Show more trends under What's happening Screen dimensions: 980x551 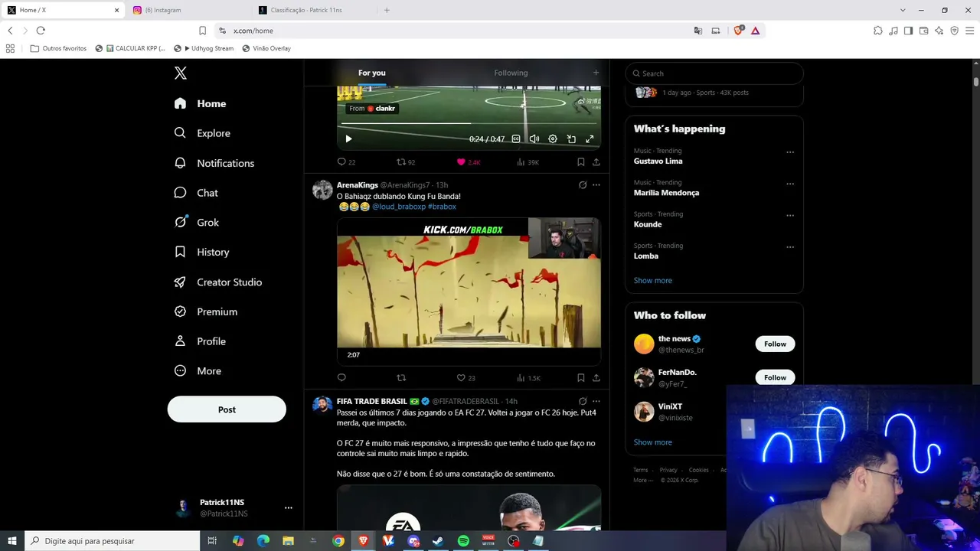click(653, 281)
